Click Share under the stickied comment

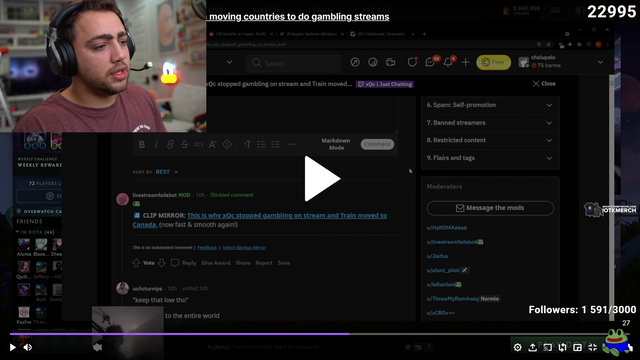pyautogui.click(x=243, y=263)
